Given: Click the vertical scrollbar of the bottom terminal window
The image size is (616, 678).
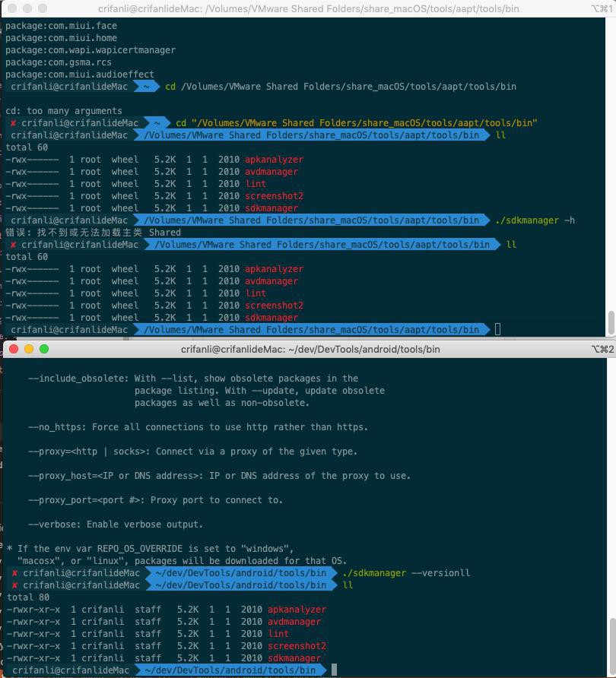Looking at the screenshot, I should coord(611,643).
